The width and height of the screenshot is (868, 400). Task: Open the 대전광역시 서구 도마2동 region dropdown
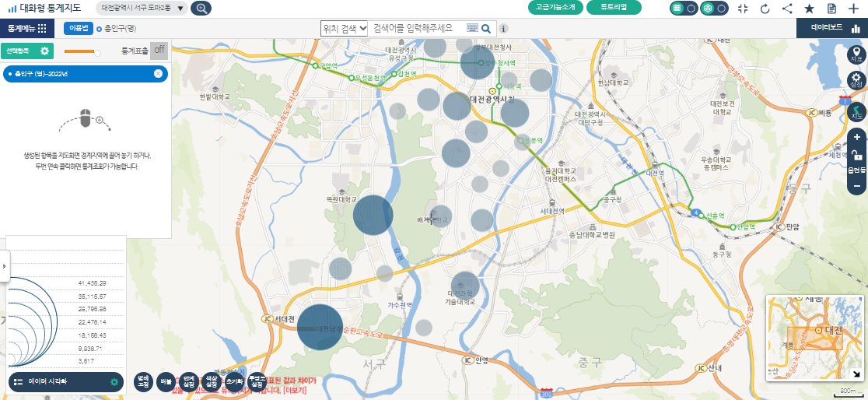[144, 9]
